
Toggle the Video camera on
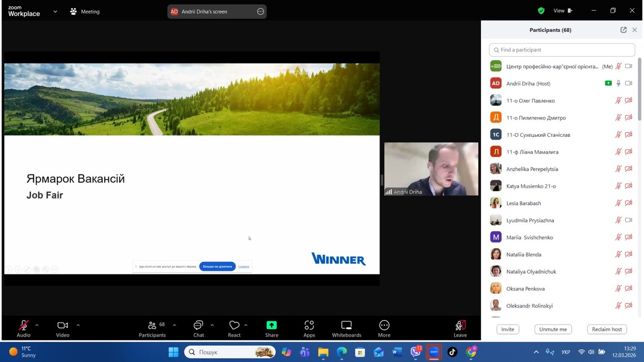pos(63,326)
